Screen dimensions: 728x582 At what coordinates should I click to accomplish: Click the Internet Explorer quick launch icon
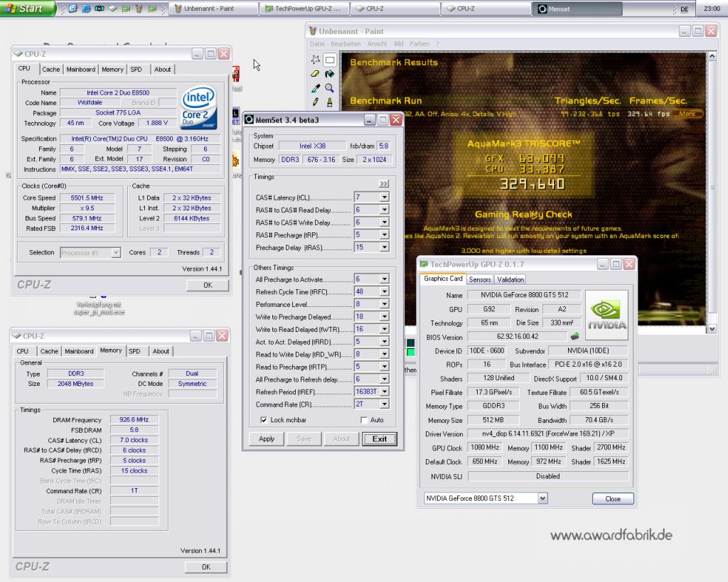tap(86, 9)
